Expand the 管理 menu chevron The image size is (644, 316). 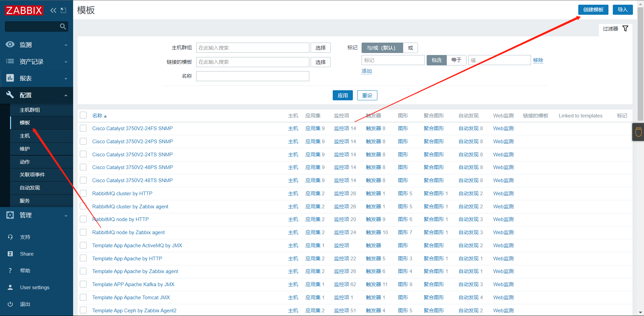click(66, 215)
